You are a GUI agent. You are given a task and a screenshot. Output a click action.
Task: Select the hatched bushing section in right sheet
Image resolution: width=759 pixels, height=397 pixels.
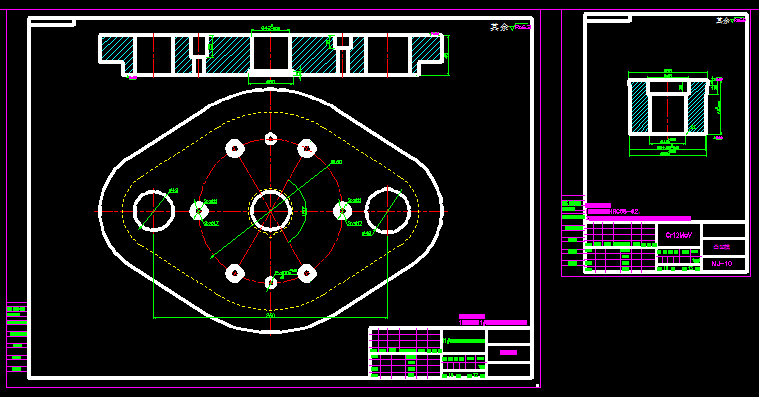tap(668, 107)
